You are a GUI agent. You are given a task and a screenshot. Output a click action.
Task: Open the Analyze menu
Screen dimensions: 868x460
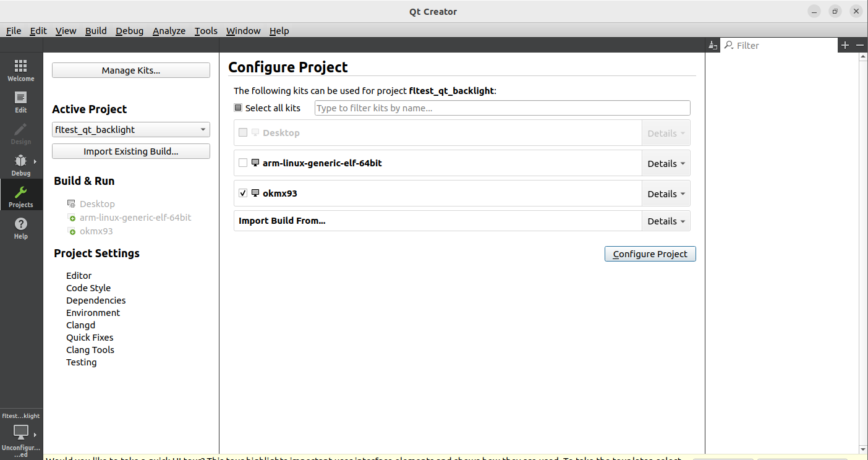169,31
